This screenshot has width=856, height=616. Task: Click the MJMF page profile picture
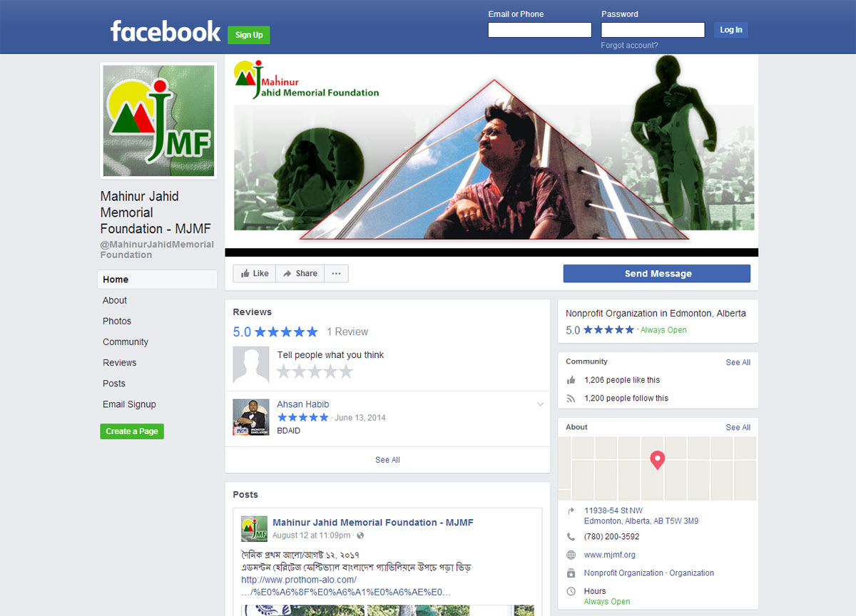point(158,120)
